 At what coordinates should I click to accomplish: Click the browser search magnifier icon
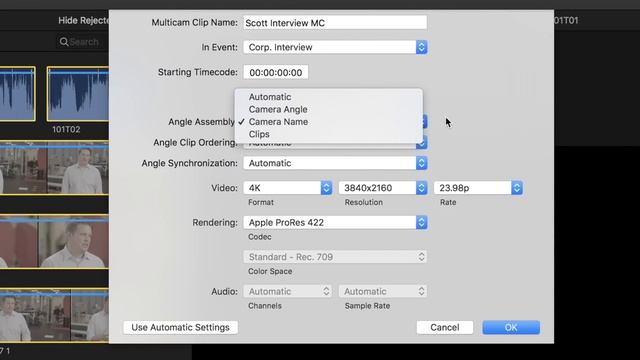pyautogui.click(x=64, y=42)
